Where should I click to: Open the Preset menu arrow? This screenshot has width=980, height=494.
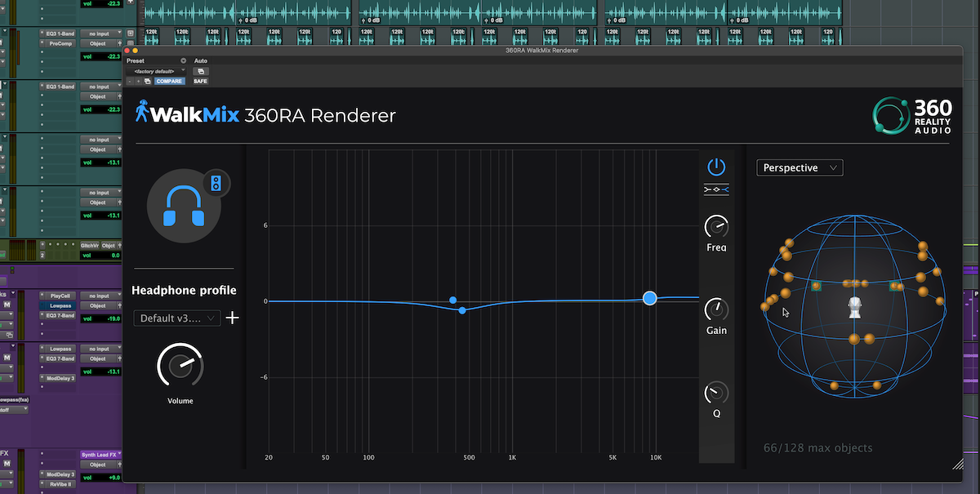coord(183,61)
